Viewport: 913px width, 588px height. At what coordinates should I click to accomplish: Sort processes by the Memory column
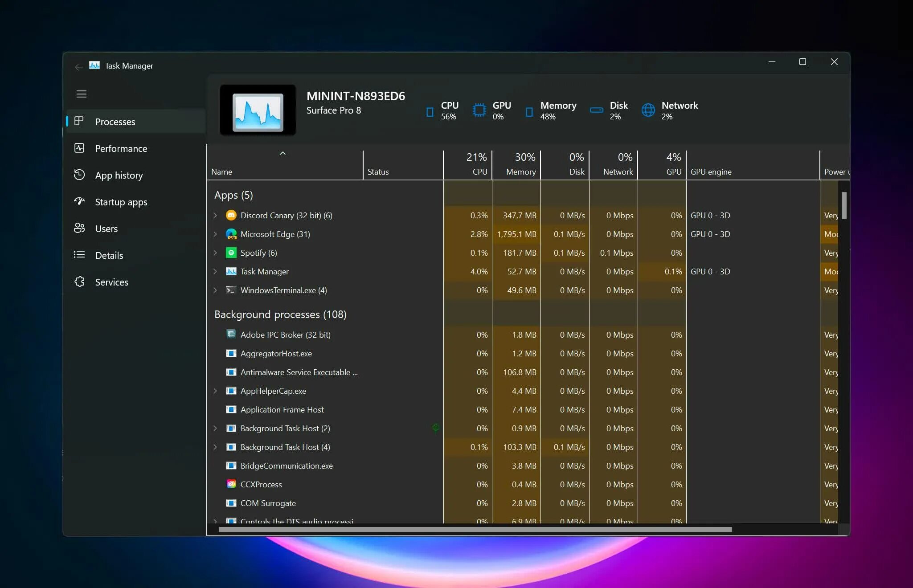tap(517, 165)
